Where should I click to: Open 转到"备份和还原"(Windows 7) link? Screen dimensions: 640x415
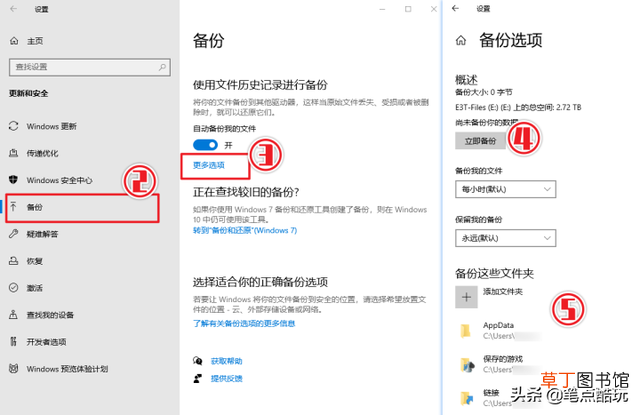pyautogui.click(x=245, y=231)
